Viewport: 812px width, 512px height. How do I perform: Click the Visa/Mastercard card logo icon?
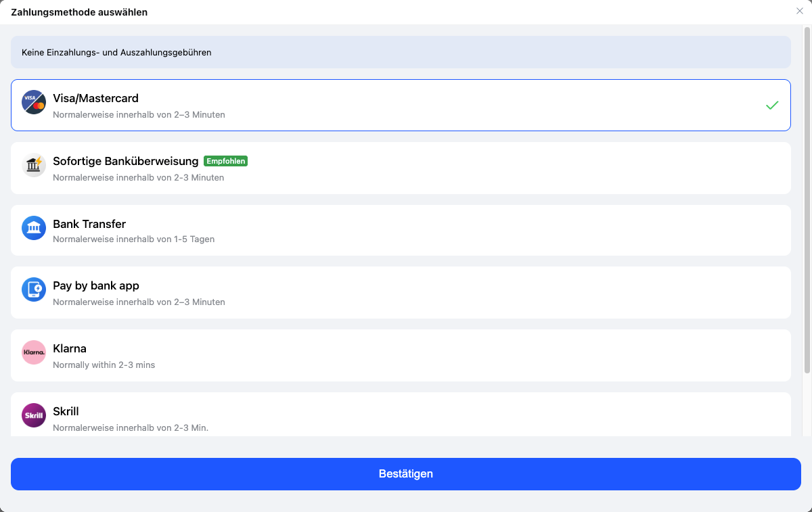(34, 102)
